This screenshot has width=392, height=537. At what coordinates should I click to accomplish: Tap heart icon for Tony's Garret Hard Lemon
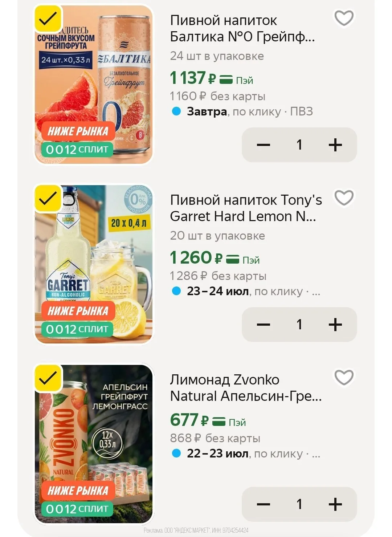tap(344, 198)
